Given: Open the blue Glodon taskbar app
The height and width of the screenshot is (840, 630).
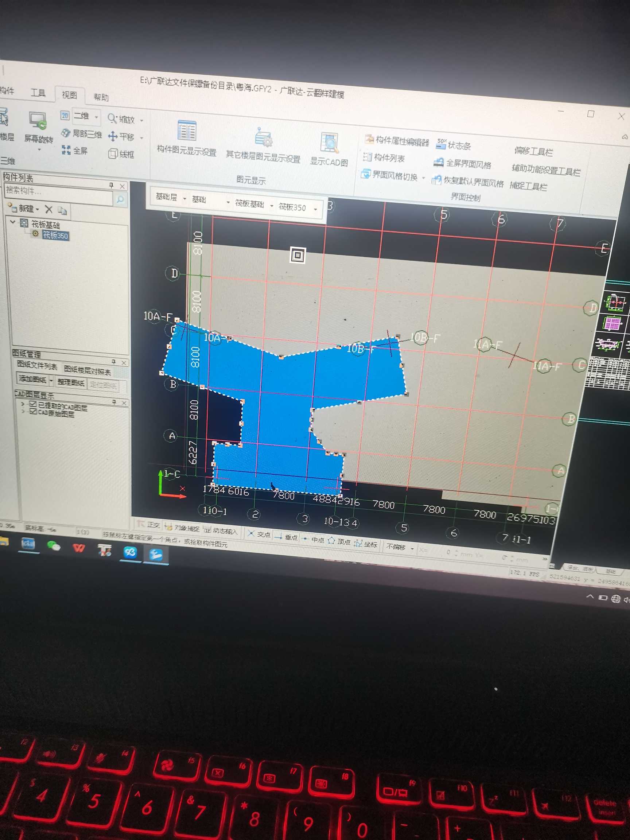Looking at the screenshot, I should (156, 555).
